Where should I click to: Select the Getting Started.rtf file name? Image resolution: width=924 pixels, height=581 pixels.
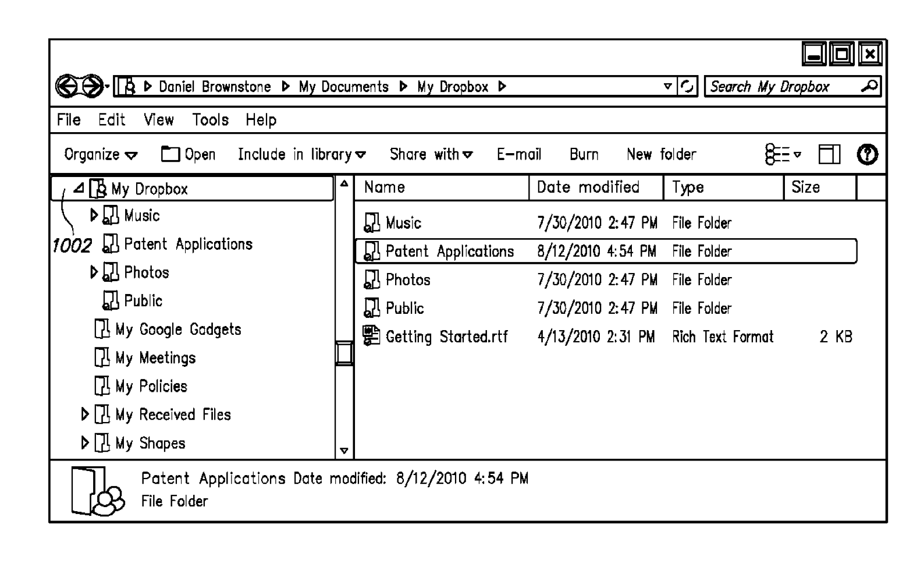pos(447,336)
